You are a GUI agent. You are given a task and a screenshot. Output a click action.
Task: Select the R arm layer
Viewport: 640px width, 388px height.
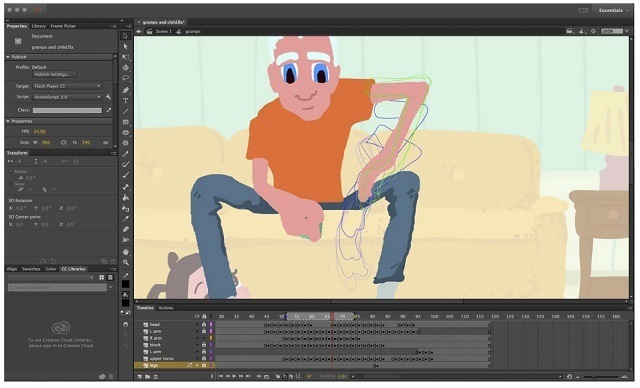[x=156, y=338]
